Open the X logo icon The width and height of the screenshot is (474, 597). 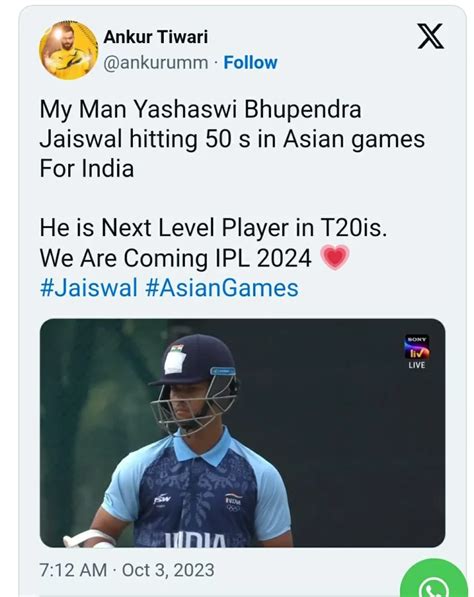pos(431,36)
